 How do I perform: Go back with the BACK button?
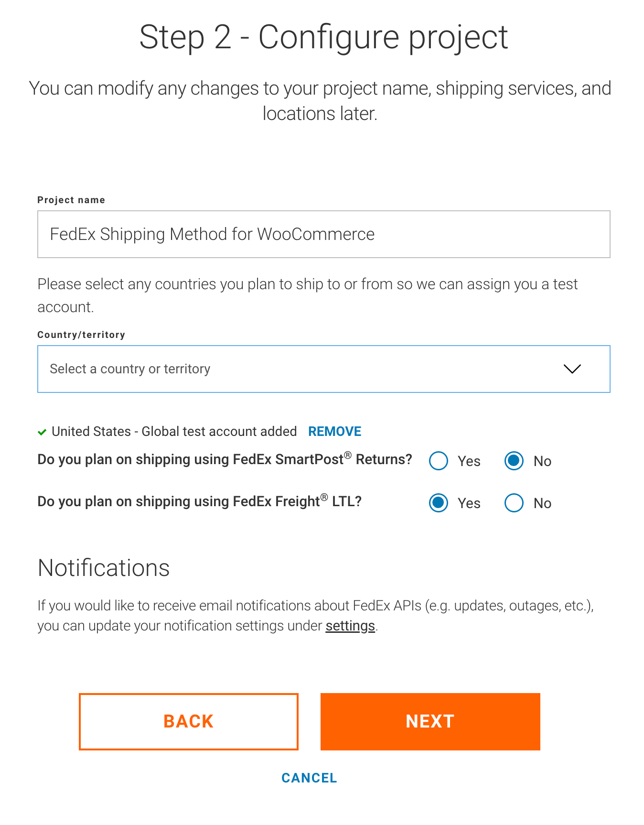pos(188,722)
